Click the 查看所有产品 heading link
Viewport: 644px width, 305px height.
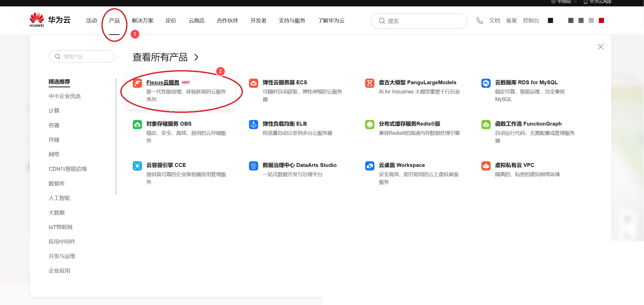[x=160, y=57]
